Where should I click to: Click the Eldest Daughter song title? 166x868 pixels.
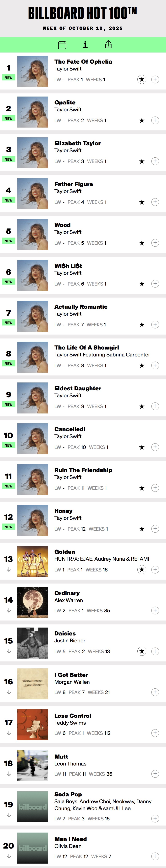[78, 388]
